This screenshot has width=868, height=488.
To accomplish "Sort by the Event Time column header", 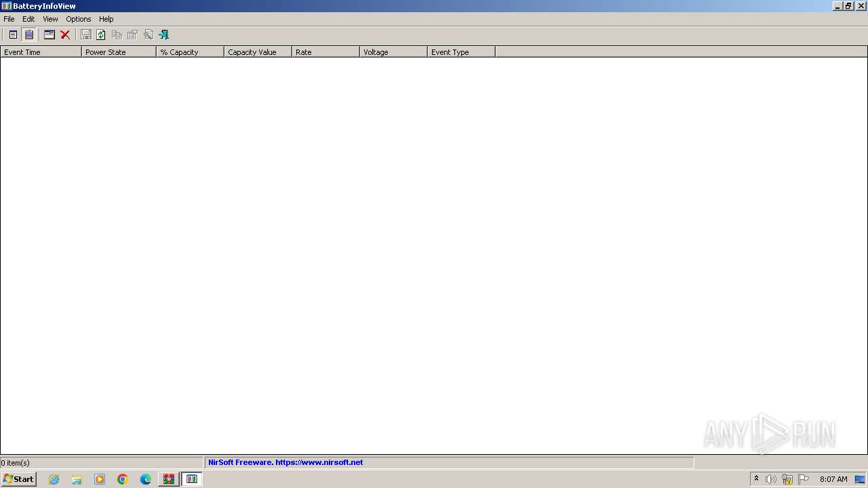I will 41,52.
